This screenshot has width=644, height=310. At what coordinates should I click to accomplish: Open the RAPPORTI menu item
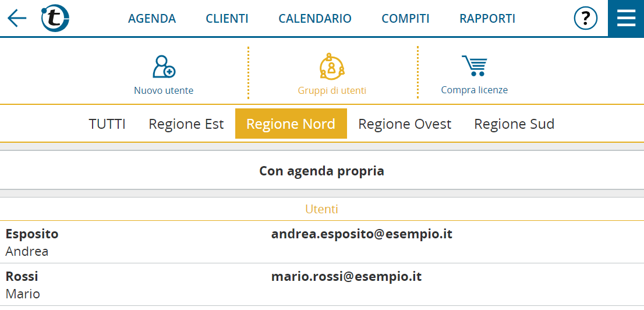pyautogui.click(x=487, y=19)
